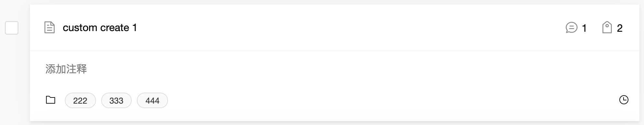The image size is (644, 125).
Task: Click the 添加注释 note field
Action: 334,69
